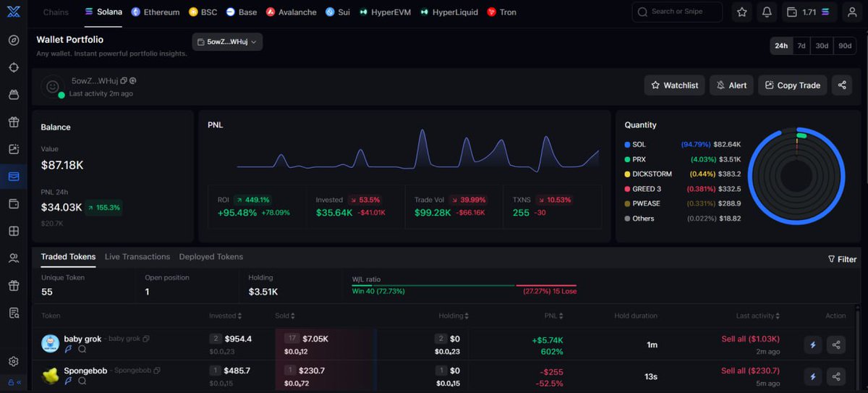The height and width of the screenshot is (393, 868).
Task: Switch to the Sui chain
Action: click(x=338, y=12)
